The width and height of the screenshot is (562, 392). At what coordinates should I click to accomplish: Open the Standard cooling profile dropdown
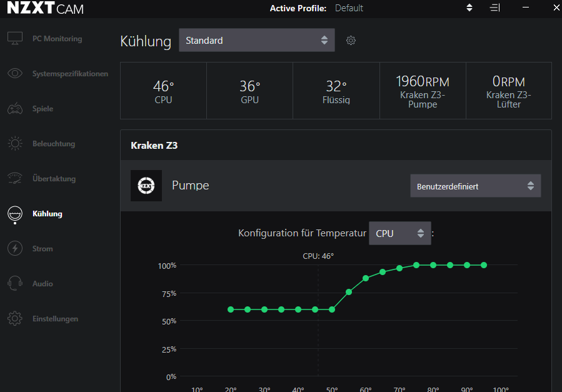(x=257, y=40)
